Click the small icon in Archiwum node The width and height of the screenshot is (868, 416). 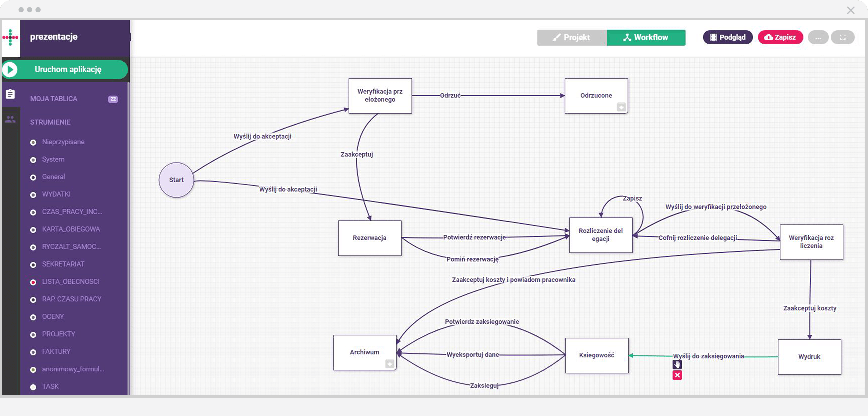(390, 364)
